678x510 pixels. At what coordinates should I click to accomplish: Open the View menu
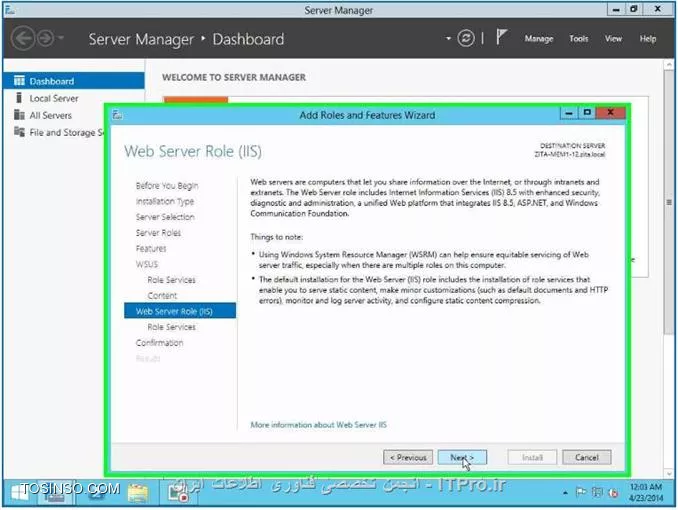point(613,38)
